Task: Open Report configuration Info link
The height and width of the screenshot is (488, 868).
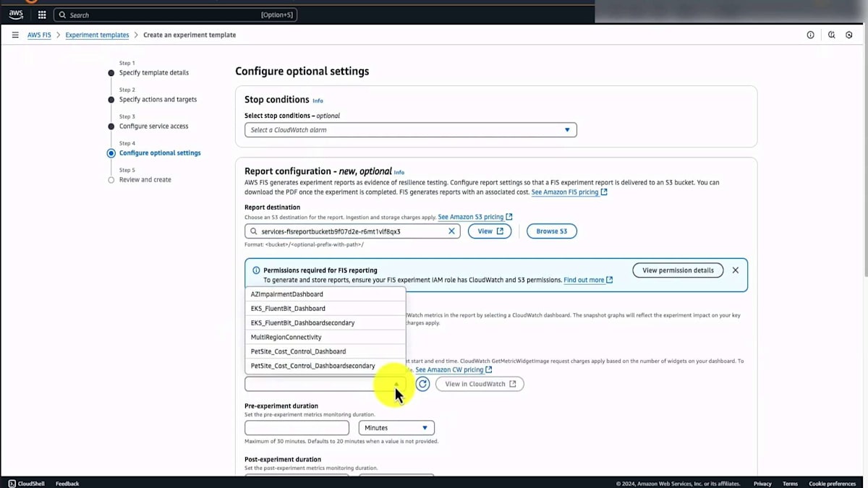Action: (399, 172)
